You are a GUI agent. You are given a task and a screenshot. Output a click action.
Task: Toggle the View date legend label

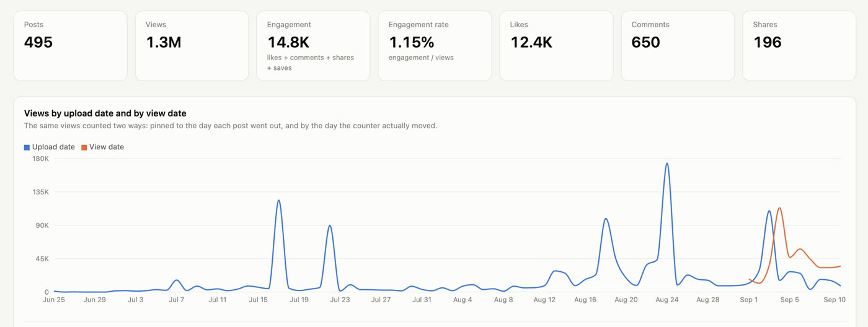coord(107,147)
